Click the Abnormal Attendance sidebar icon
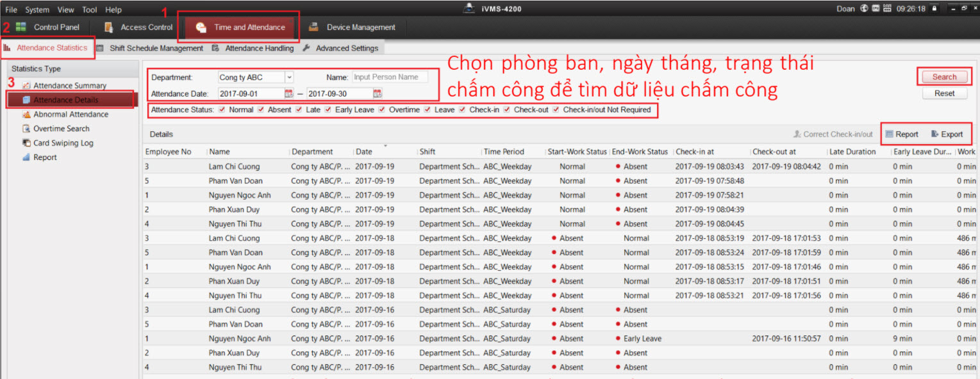980x379 pixels. click(x=26, y=115)
